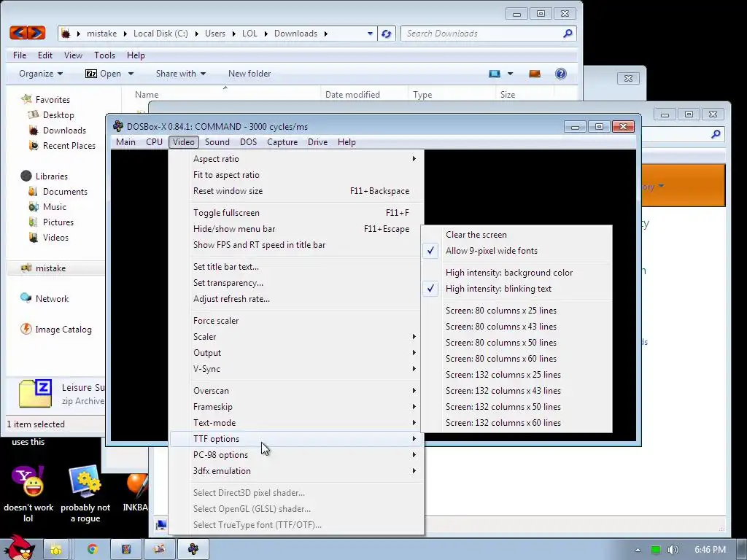Click the green tray icon
The height and width of the screenshot is (560, 747).
[x=656, y=550]
